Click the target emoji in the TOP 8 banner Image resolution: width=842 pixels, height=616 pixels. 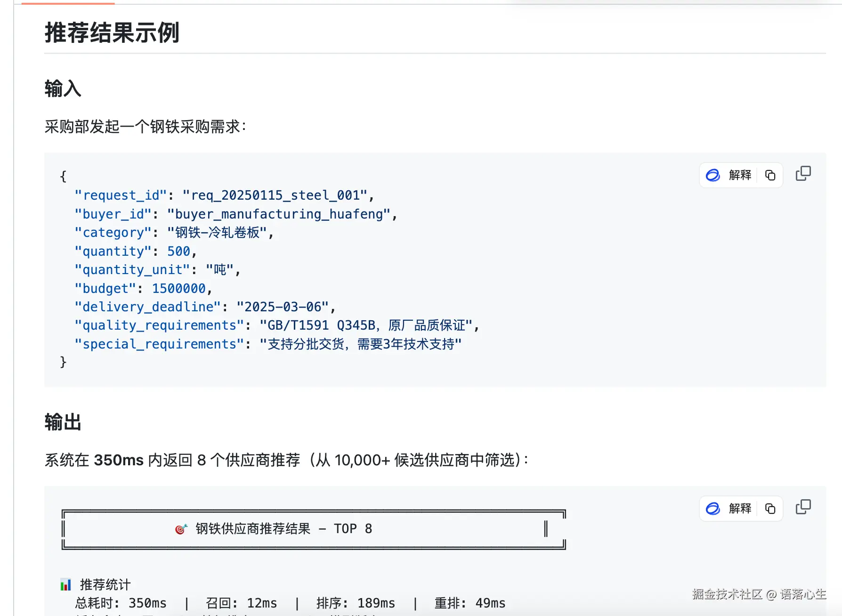click(181, 528)
